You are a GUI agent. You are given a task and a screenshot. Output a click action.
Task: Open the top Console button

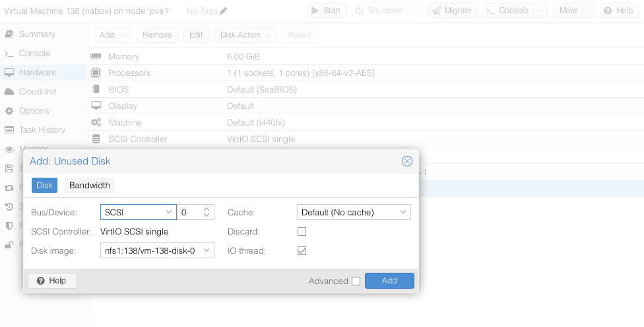(508, 11)
